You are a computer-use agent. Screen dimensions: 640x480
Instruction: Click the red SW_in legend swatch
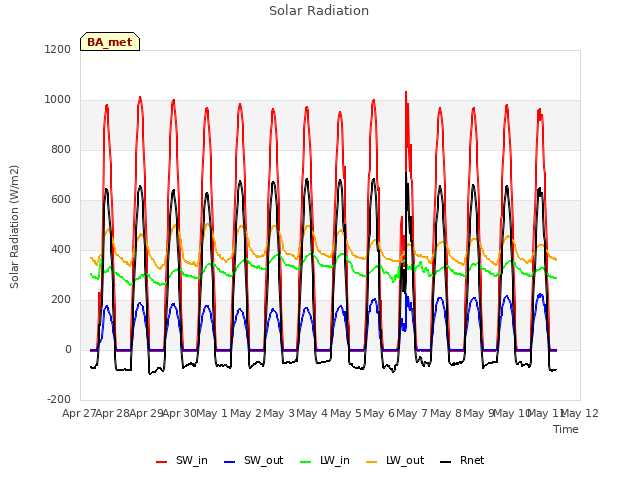(162, 462)
